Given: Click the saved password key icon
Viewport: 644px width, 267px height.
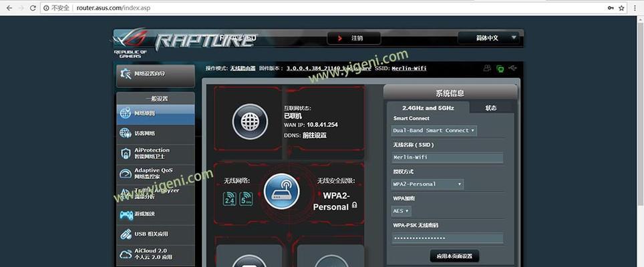Looking at the screenshot, I should (x=611, y=8).
